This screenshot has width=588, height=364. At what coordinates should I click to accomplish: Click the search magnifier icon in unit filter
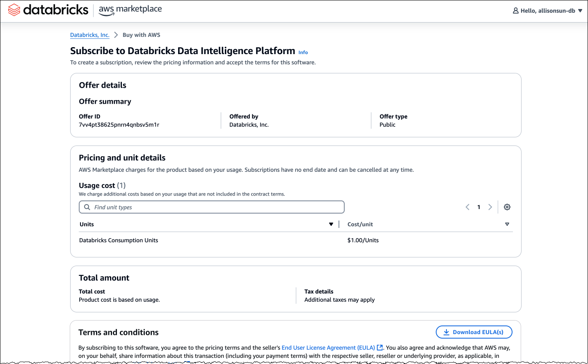click(x=87, y=207)
